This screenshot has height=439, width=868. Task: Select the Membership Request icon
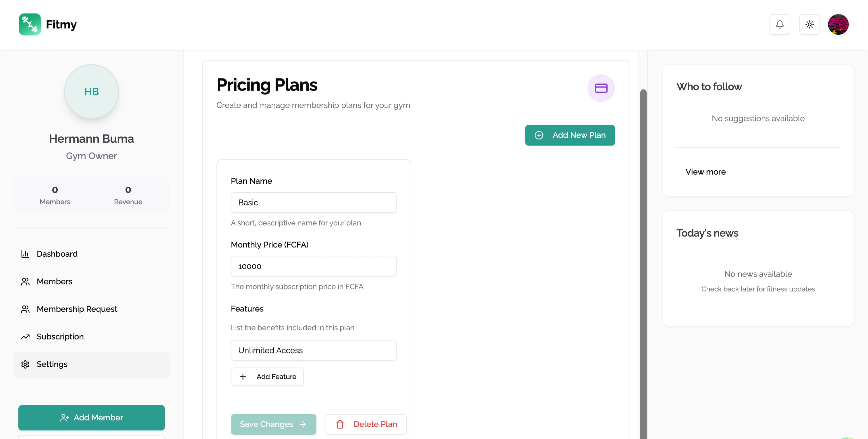coord(26,309)
